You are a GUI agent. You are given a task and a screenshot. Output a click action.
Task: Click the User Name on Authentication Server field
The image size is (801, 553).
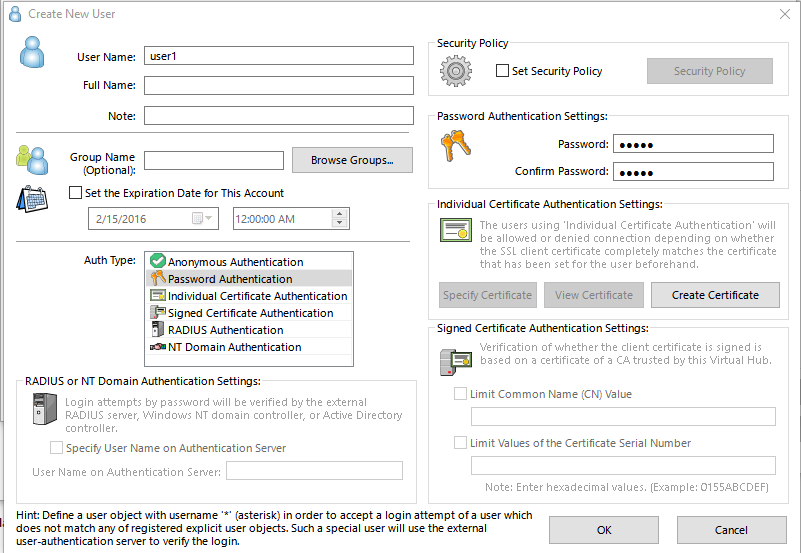pyautogui.click(x=314, y=470)
